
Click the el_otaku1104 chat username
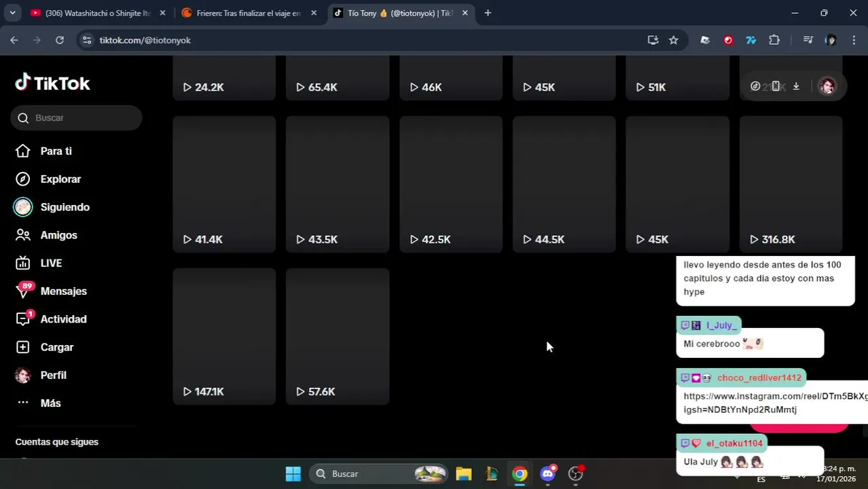[734, 443]
